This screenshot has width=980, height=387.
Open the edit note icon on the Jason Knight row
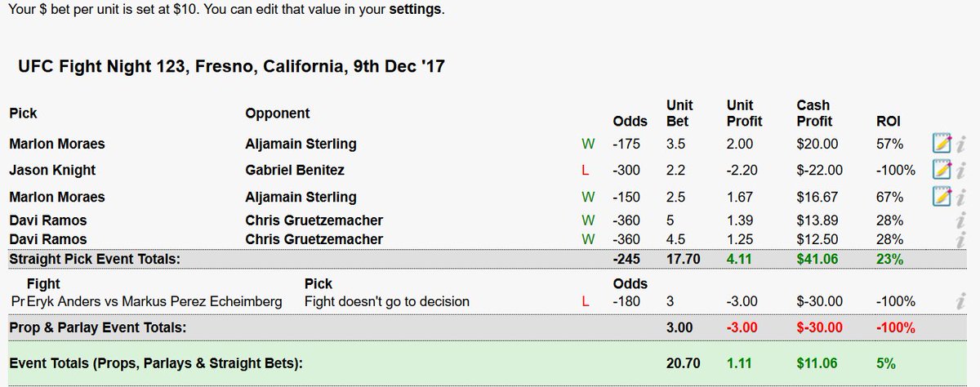coord(942,171)
